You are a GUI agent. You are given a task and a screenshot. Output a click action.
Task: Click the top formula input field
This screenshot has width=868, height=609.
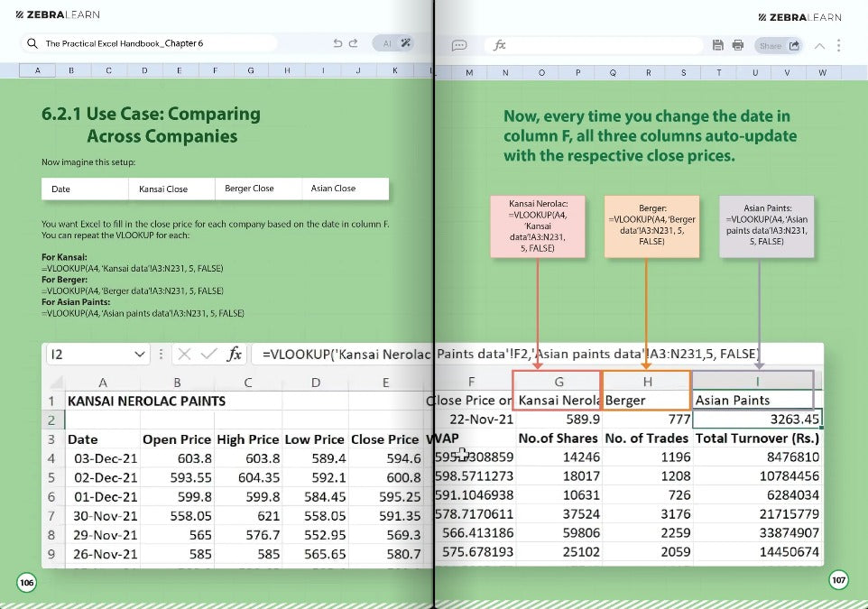[594, 45]
